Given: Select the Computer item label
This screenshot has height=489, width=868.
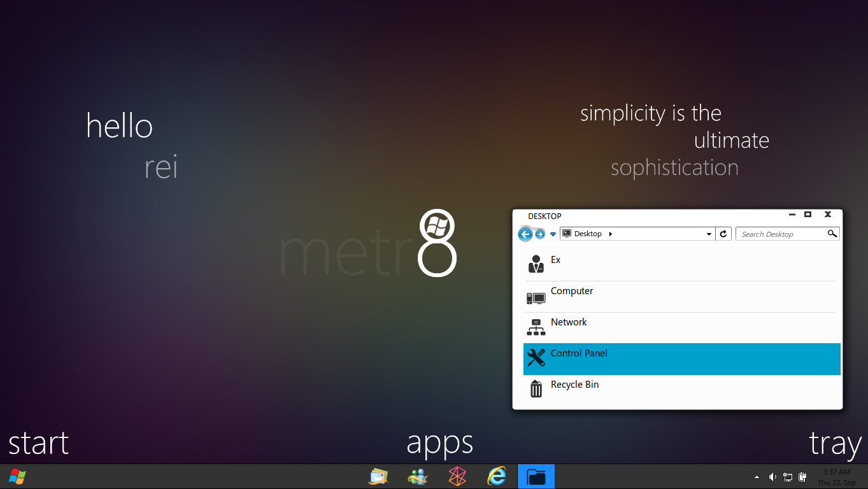Looking at the screenshot, I should (572, 291).
